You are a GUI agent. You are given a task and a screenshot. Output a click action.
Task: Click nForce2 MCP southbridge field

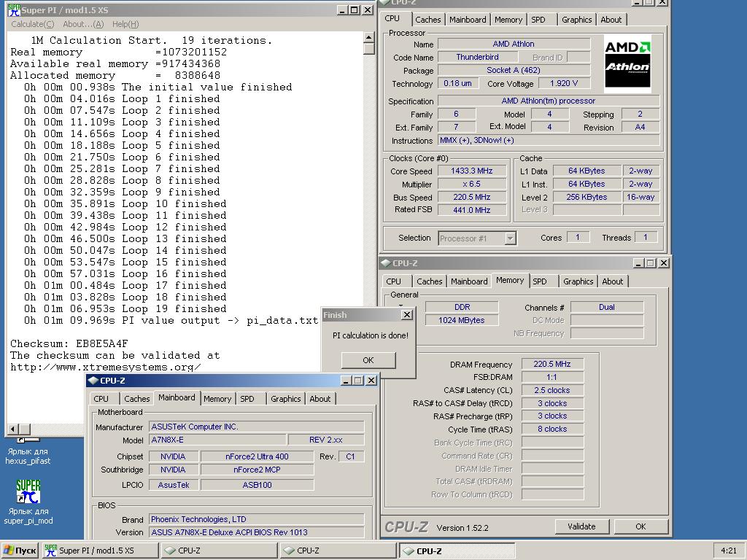[x=258, y=470]
